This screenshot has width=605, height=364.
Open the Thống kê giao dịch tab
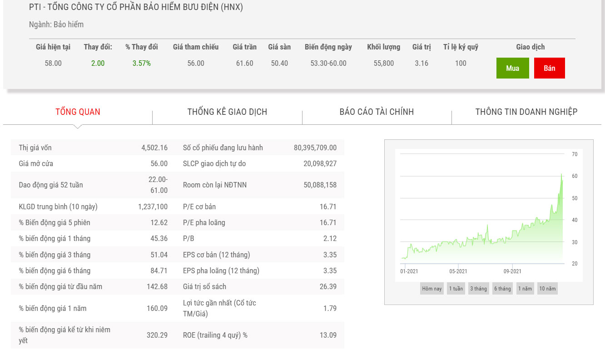(x=227, y=112)
